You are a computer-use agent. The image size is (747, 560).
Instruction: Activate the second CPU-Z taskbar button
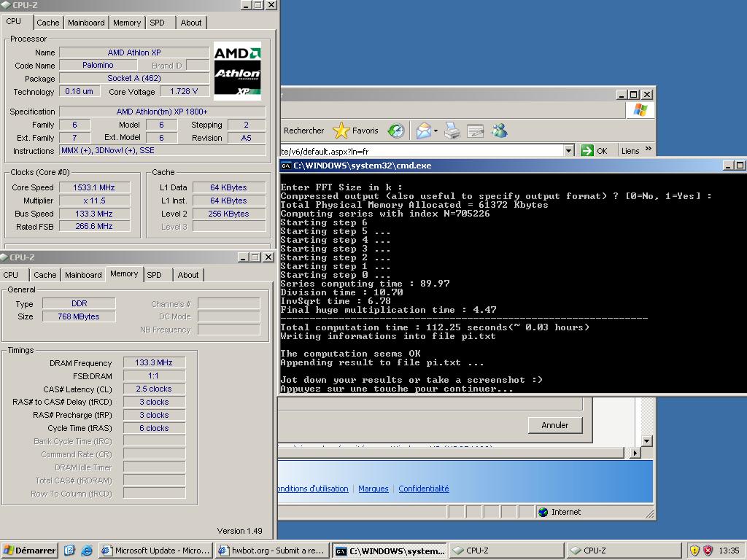624,551
